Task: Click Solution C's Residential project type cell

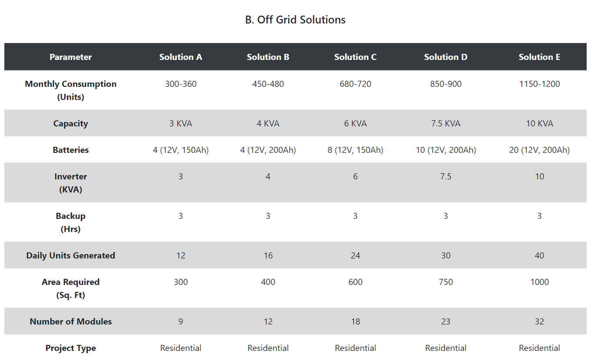Action: [x=355, y=348]
